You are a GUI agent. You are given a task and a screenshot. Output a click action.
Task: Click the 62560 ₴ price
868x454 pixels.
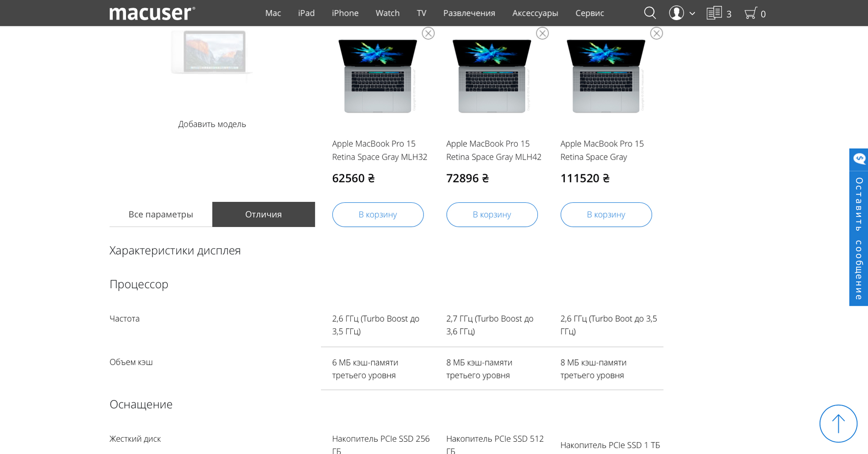353,178
